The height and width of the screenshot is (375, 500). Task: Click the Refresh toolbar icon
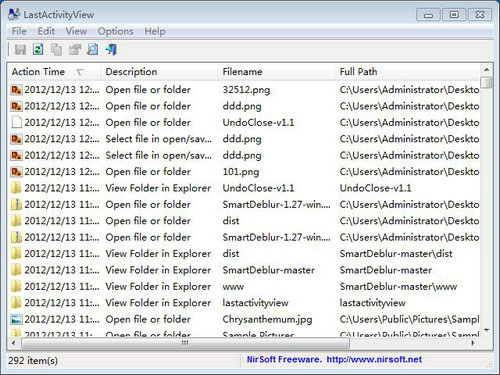coord(38,50)
